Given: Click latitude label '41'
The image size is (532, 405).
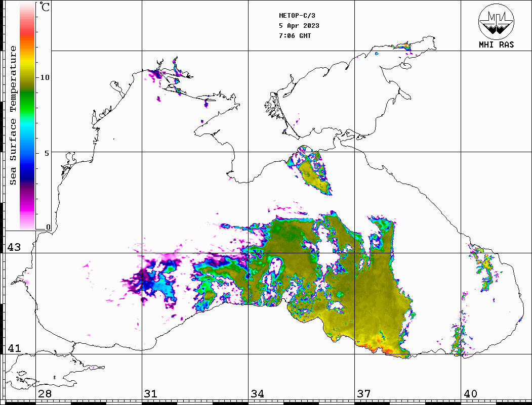Looking at the screenshot, I should 14,348.
